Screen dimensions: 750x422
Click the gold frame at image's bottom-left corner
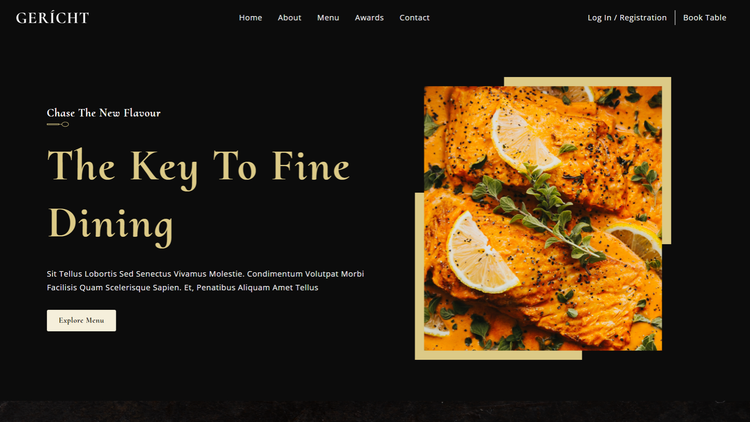pyautogui.click(x=419, y=355)
